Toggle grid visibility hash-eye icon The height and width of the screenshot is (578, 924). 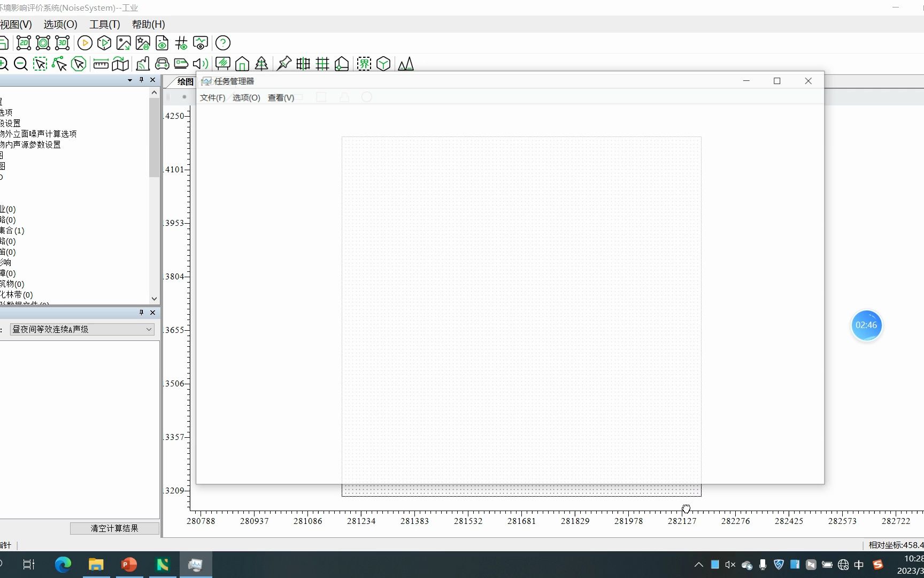pos(181,43)
